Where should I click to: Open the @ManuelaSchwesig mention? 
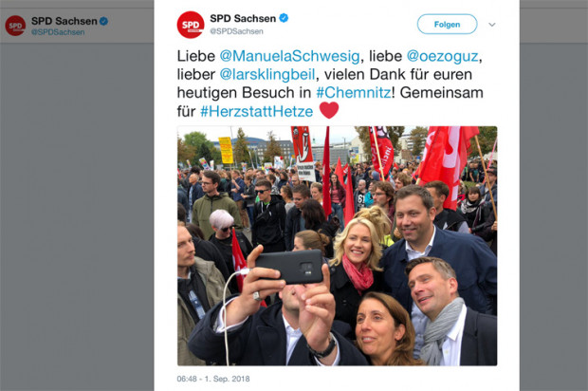pos(289,56)
